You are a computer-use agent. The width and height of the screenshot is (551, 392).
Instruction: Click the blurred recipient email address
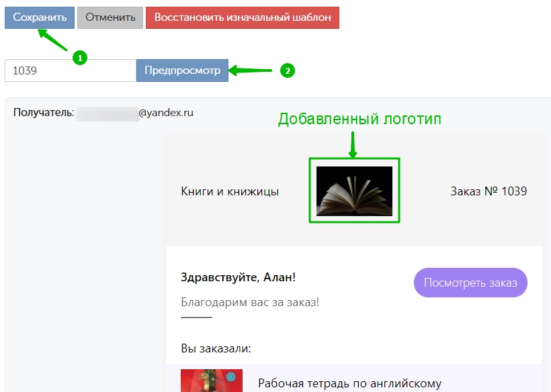point(134,113)
